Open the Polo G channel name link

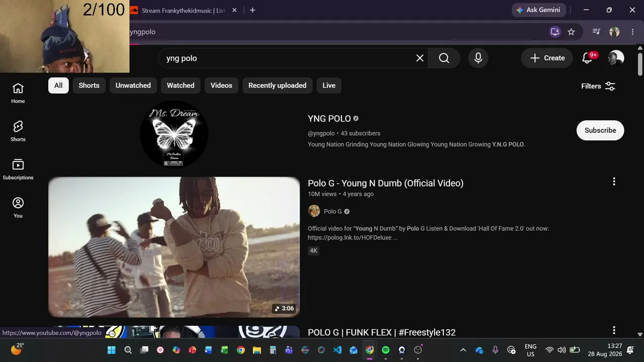point(333,212)
